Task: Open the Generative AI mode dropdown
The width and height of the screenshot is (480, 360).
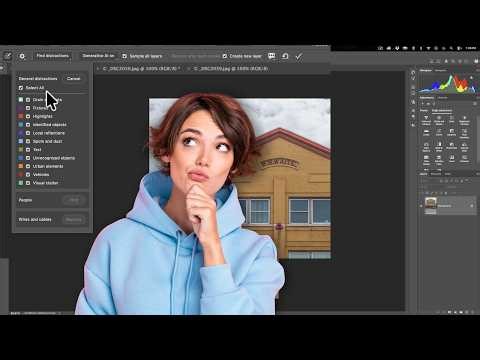Action: (98, 56)
